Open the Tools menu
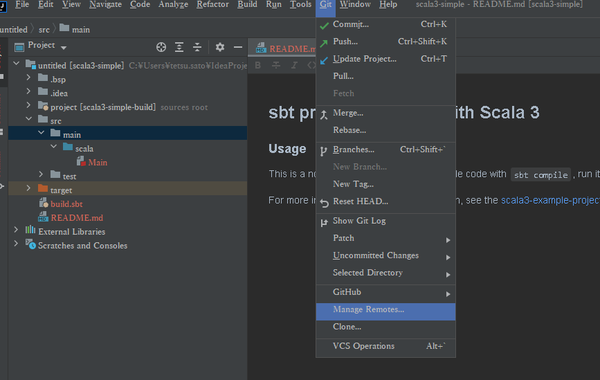The width and height of the screenshot is (600, 380). 300,5
